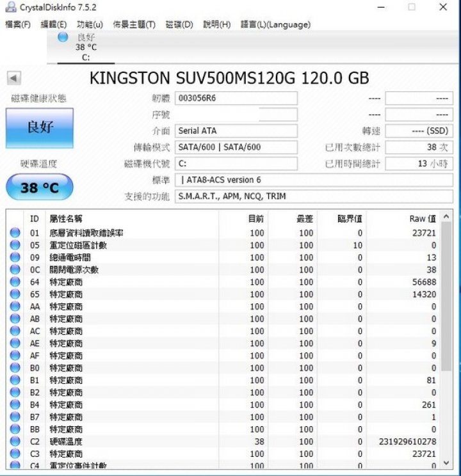
Task: Select the 總通電時間 attribute name
Action: (x=70, y=257)
